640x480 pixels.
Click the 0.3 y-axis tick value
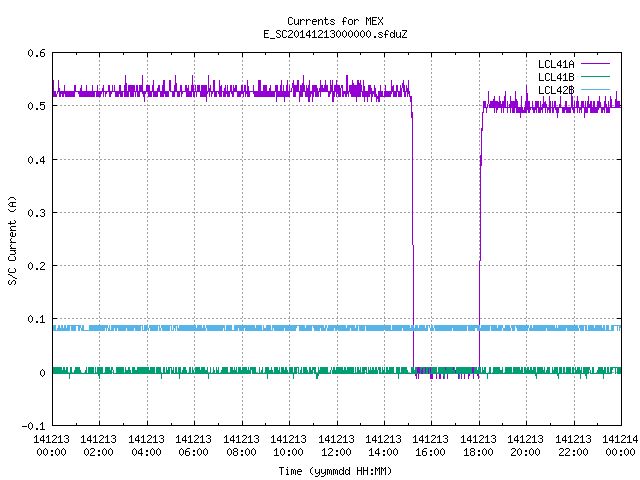point(36,213)
